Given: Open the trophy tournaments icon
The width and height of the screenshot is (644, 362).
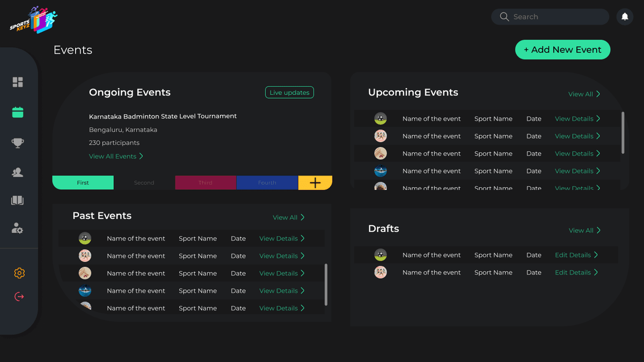Looking at the screenshot, I should [x=18, y=143].
